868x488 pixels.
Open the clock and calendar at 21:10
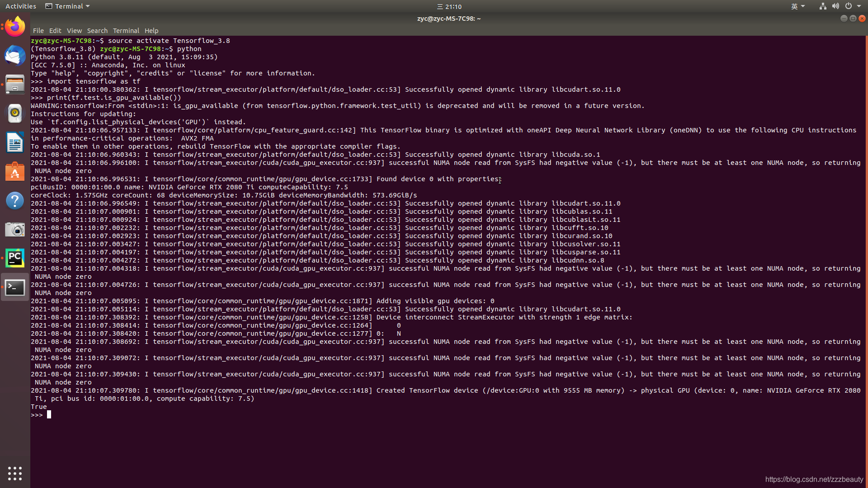click(449, 6)
